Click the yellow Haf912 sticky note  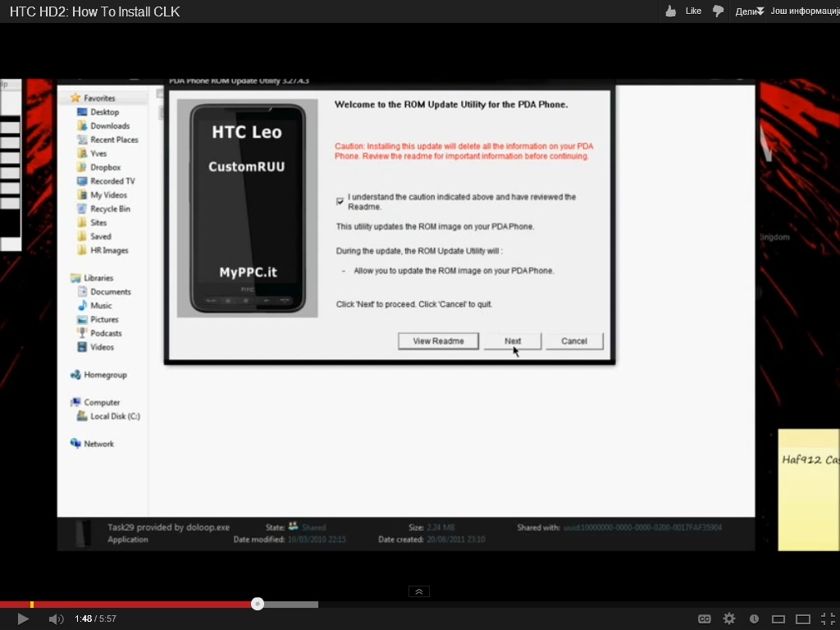pyautogui.click(x=809, y=490)
